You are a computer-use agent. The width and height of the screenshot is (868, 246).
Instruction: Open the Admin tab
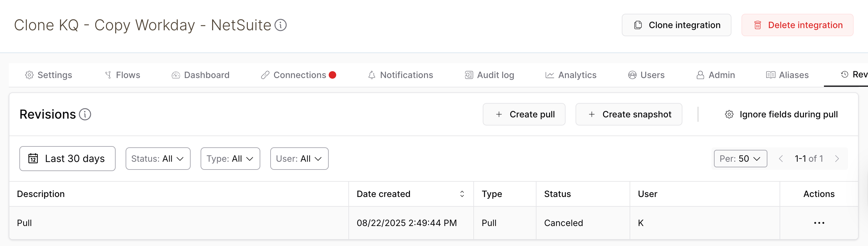click(x=715, y=75)
